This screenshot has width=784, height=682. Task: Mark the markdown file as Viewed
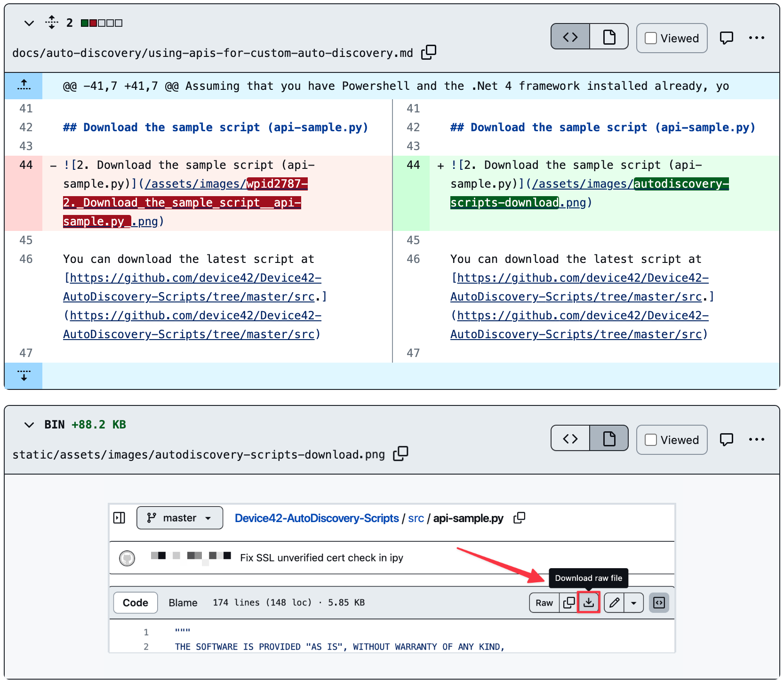tap(651, 38)
